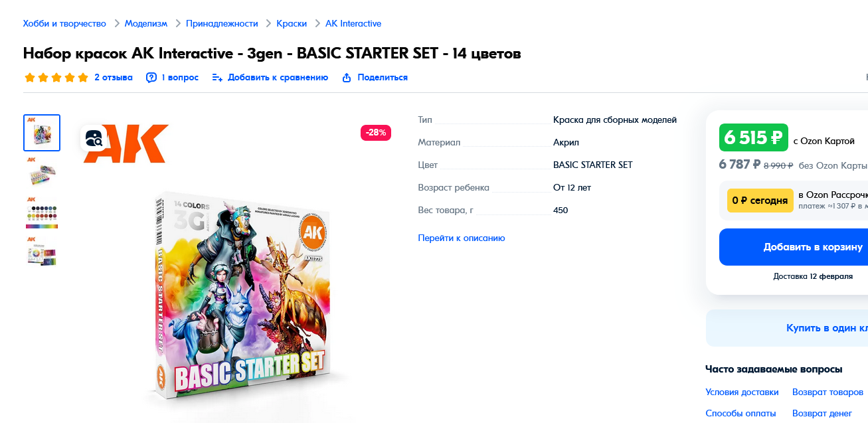Image resolution: width=868 pixels, height=423 pixels.
Task: Click the -28% discount badge
Action: pos(376,132)
